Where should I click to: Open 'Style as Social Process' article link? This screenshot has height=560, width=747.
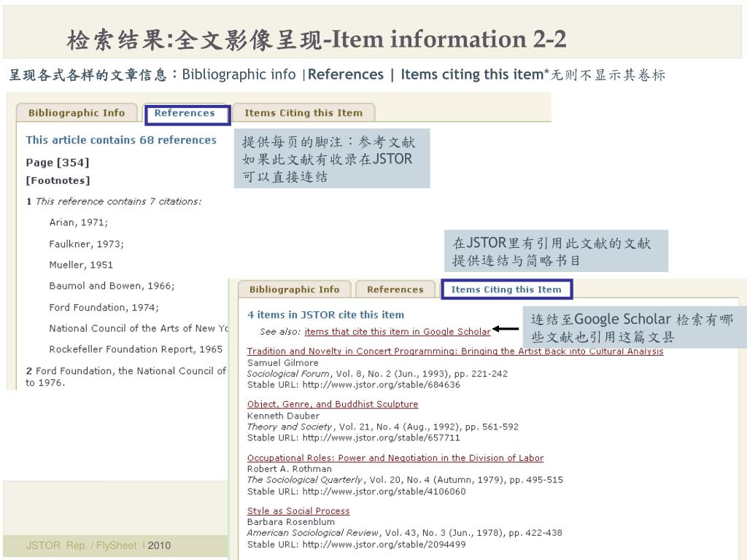[298, 511]
